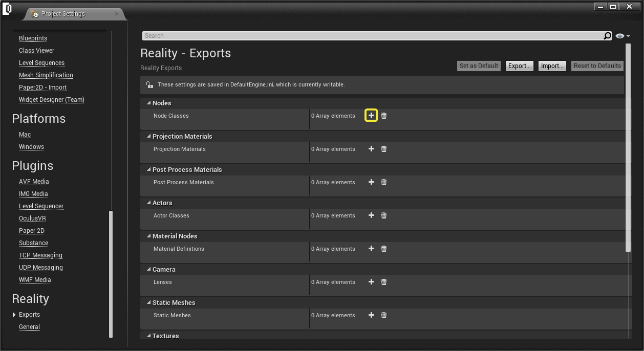Add element to Projection Materials array

(371, 149)
